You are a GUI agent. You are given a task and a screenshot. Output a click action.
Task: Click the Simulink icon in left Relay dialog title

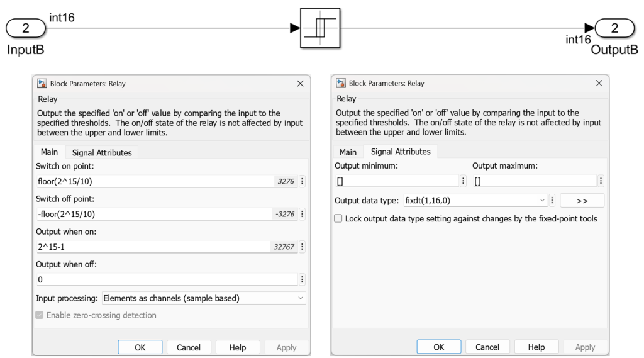[x=42, y=84]
